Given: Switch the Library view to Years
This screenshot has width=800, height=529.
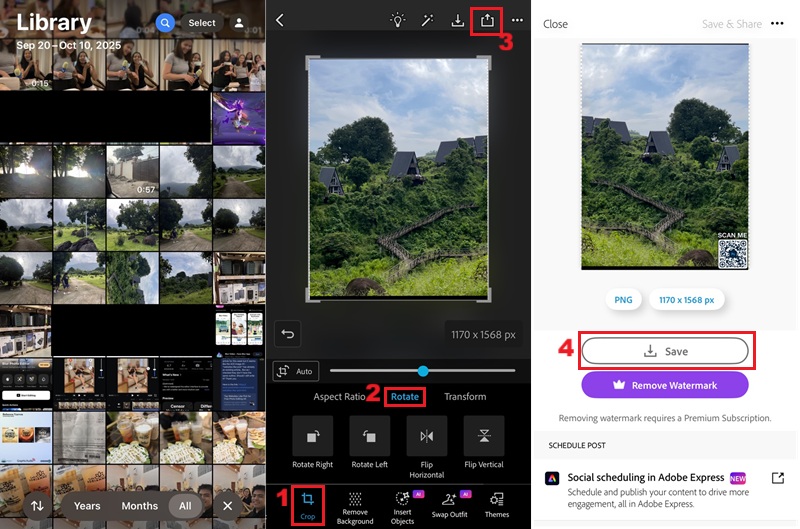Looking at the screenshot, I should (x=87, y=506).
